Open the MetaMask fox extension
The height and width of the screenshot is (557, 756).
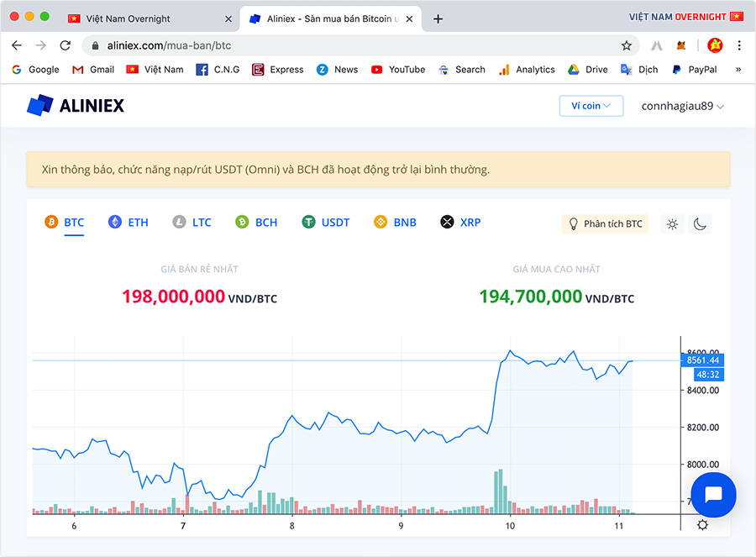tap(683, 45)
